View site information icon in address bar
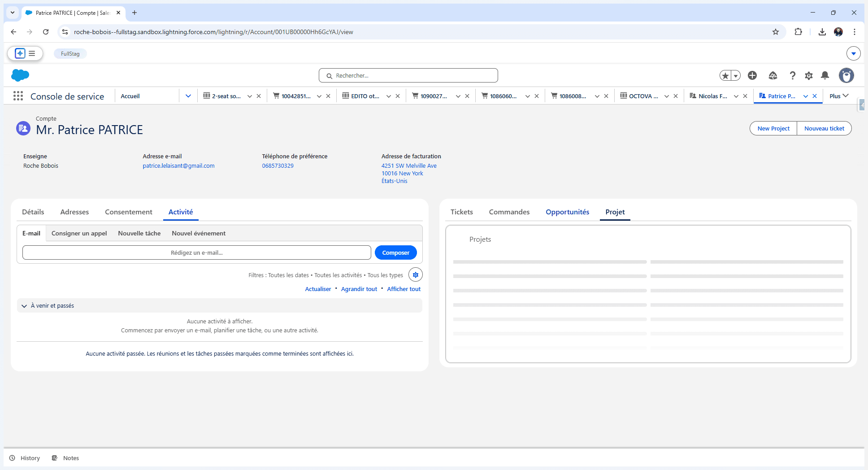This screenshot has width=868, height=470. [65, 32]
